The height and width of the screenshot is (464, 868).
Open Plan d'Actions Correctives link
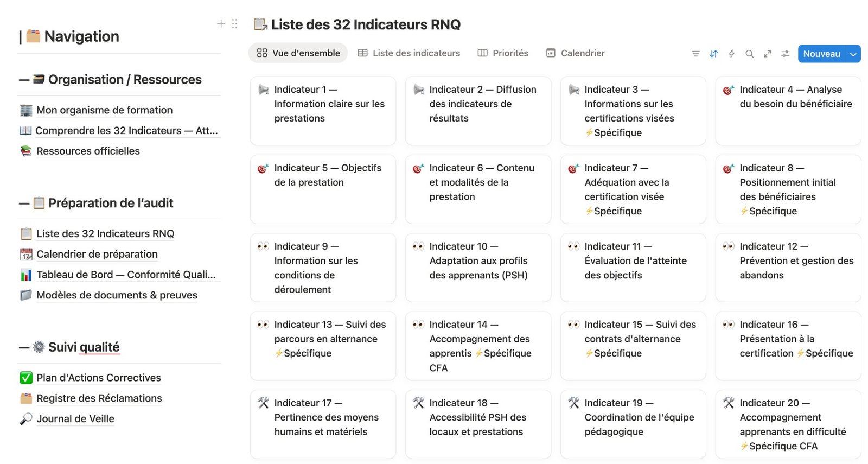[98, 378]
